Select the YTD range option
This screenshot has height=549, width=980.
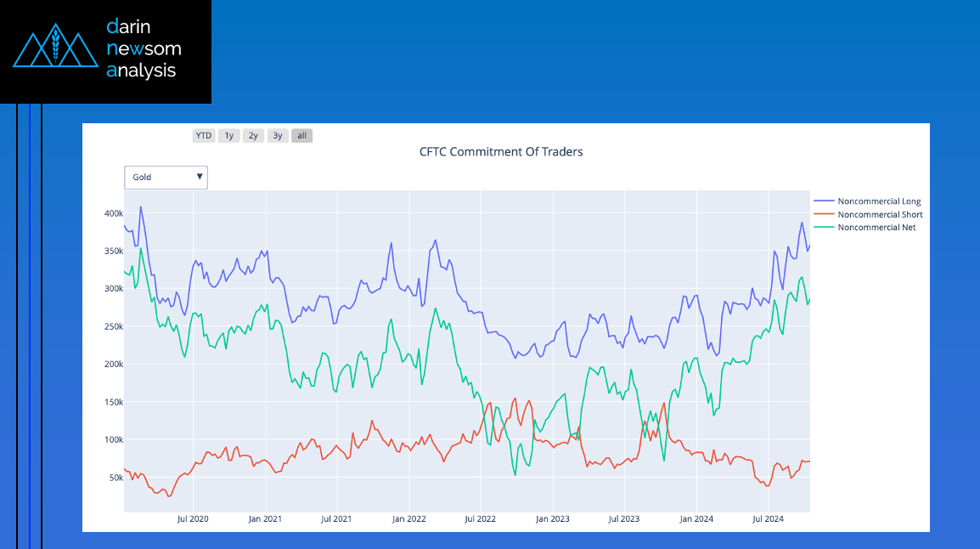tap(204, 135)
